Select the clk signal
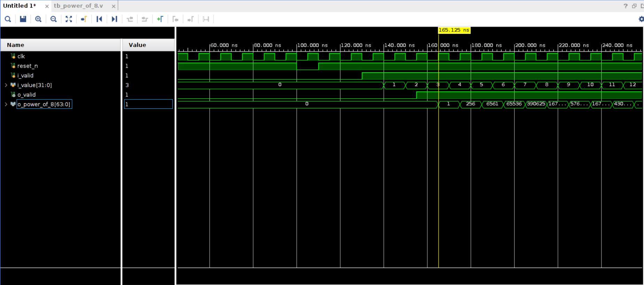 (21, 56)
